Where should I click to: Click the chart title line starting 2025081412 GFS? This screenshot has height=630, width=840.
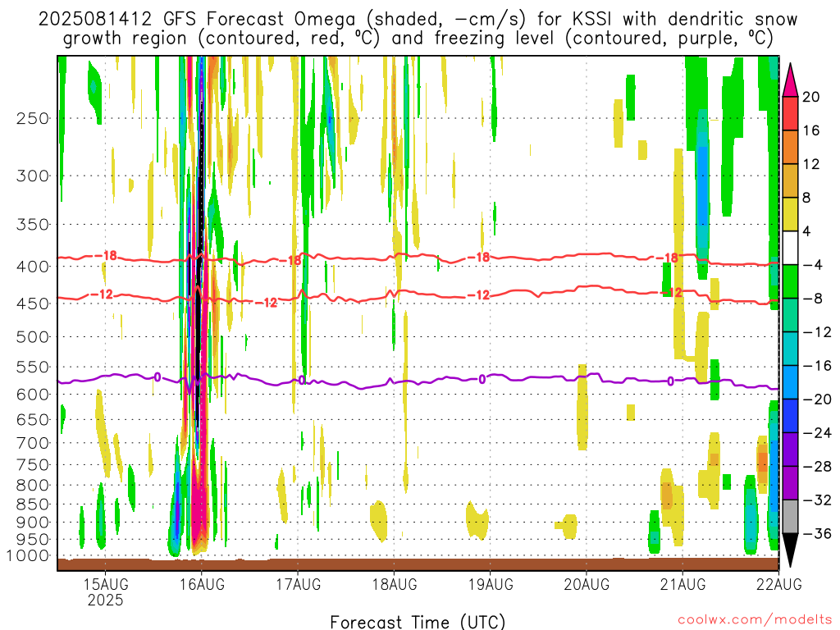[418, 20]
